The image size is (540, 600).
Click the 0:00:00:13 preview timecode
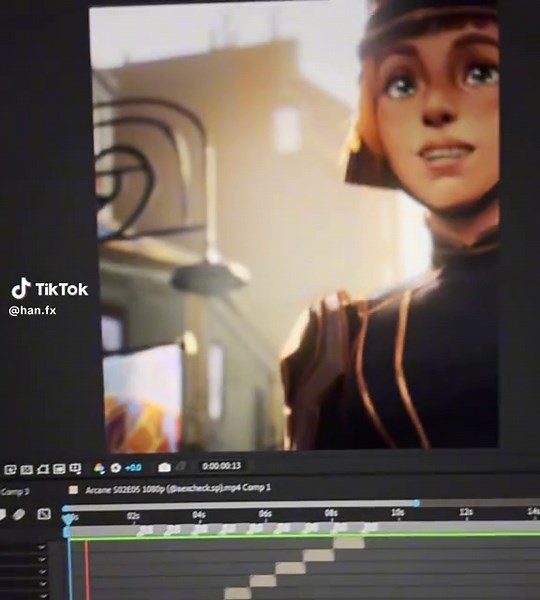[221, 466]
